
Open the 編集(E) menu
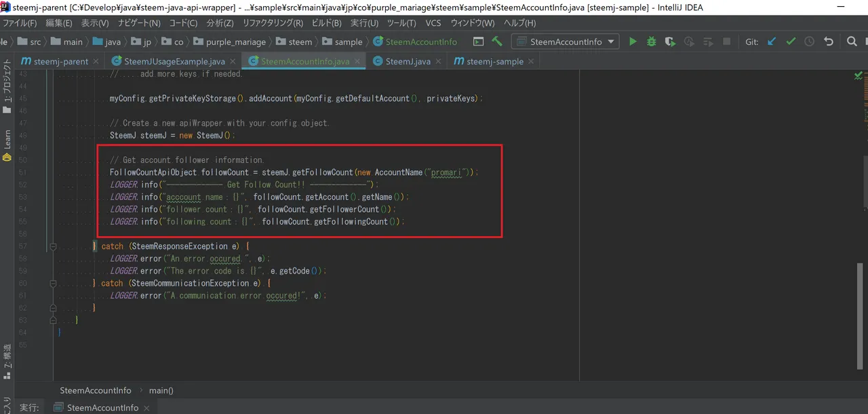coord(59,23)
